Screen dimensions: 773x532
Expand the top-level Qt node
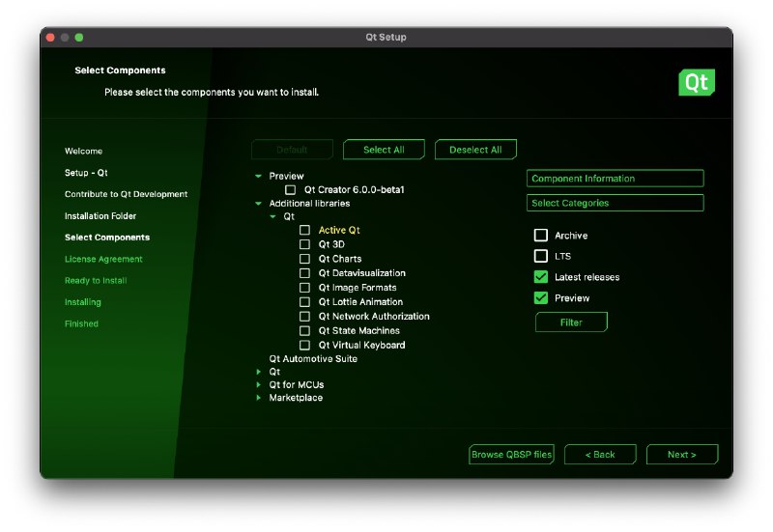tap(258, 372)
